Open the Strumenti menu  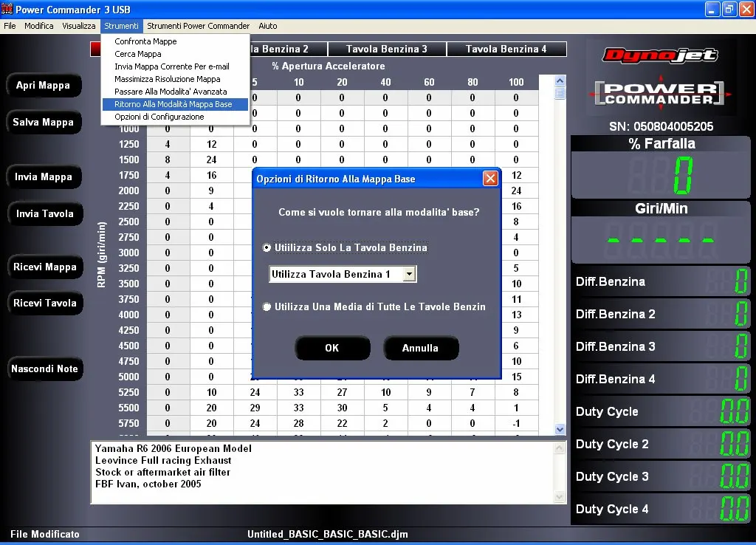tap(122, 26)
